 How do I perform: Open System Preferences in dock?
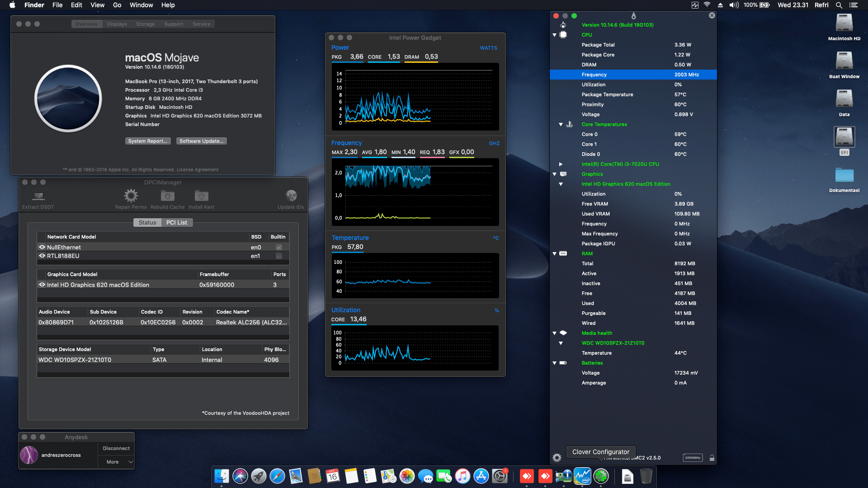[x=500, y=476]
